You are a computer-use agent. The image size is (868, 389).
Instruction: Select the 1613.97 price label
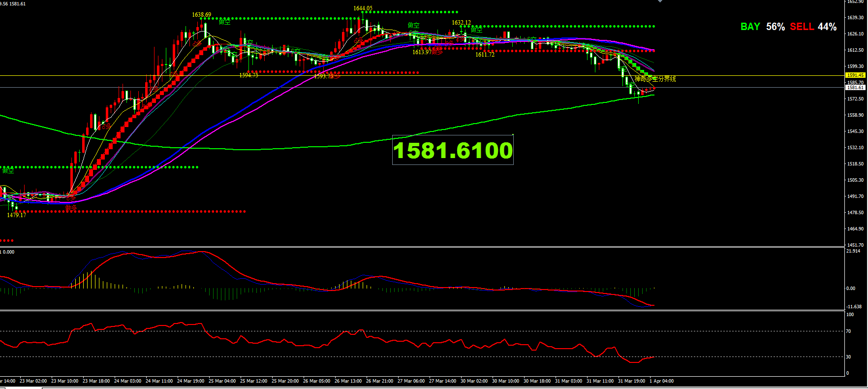tap(422, 52)
